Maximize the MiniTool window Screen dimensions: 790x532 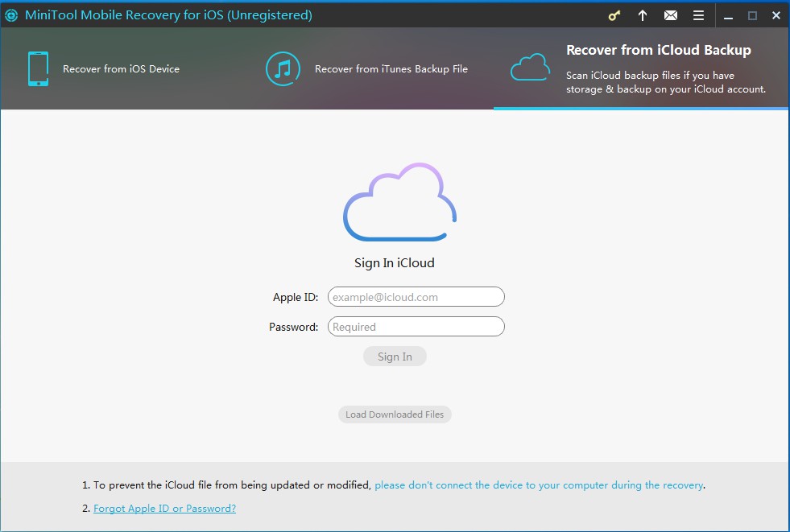point(752,15)
